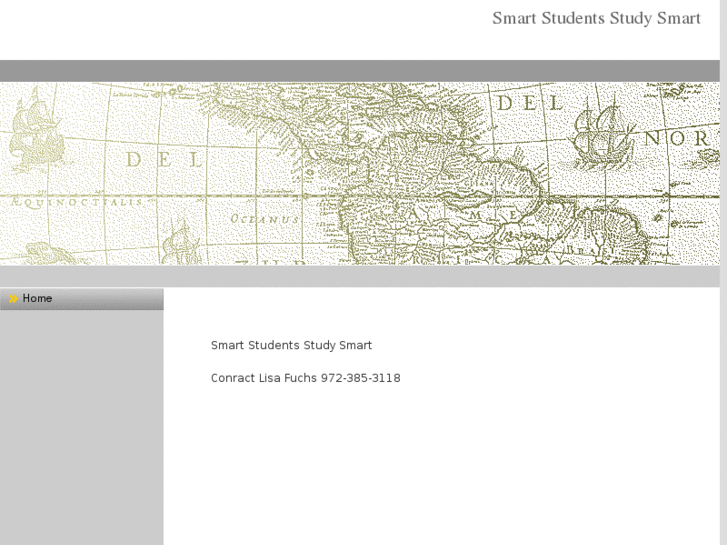
Task: Click the vertical scrollbar on the page edge
Action: click(x=723, y=272)
